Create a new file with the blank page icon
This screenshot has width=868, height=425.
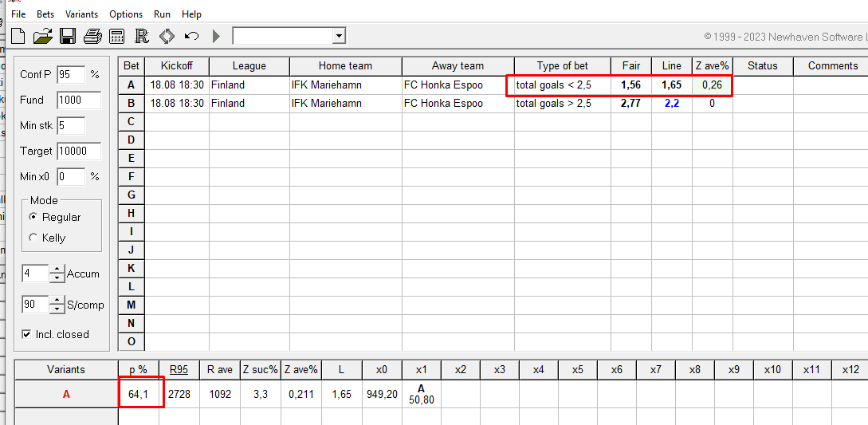(18, 37)
